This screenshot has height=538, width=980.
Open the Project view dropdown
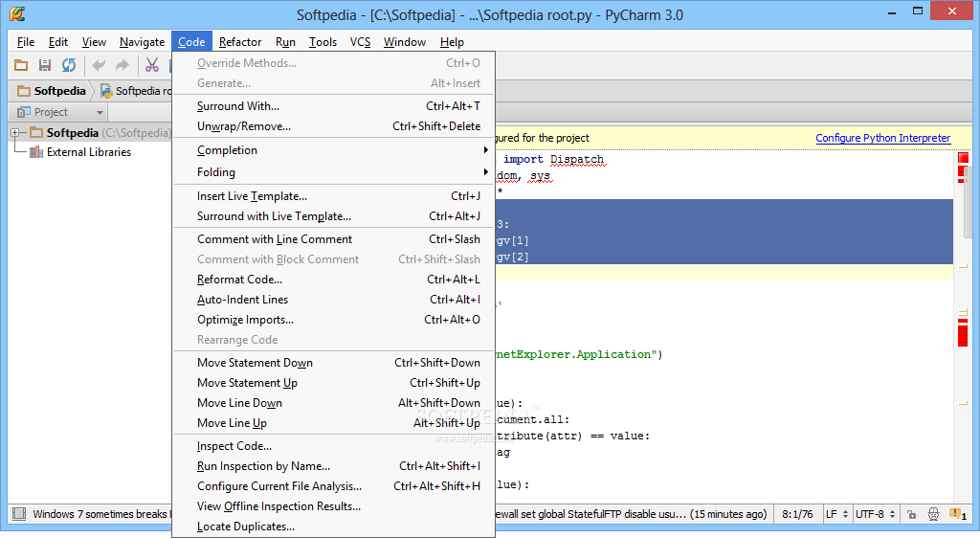coord(60,112)
